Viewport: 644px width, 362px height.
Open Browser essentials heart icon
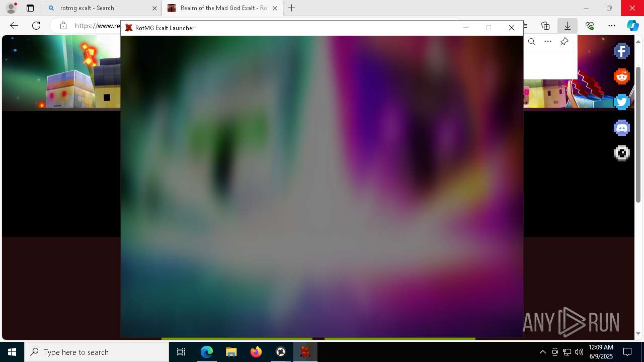point(590,26)
